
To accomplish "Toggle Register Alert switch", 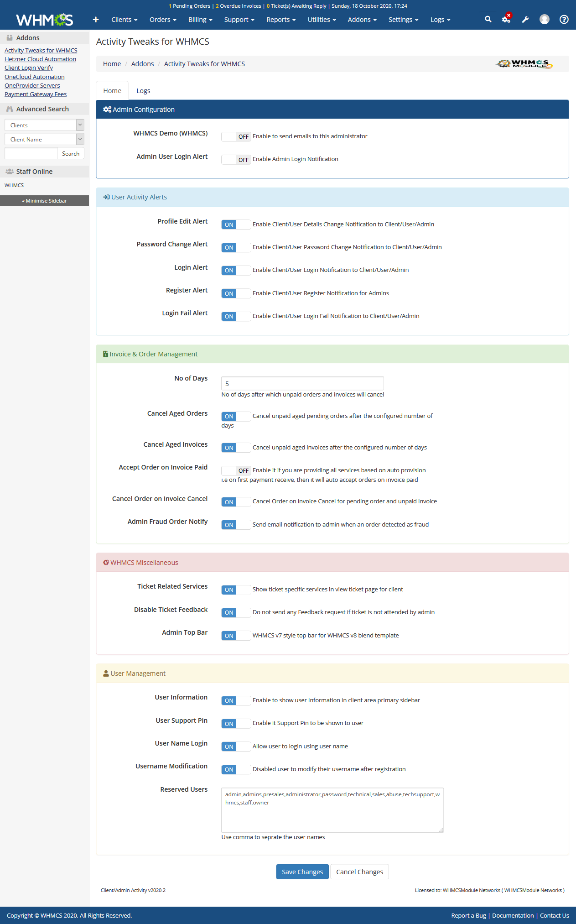I will [x=236, y=293].
